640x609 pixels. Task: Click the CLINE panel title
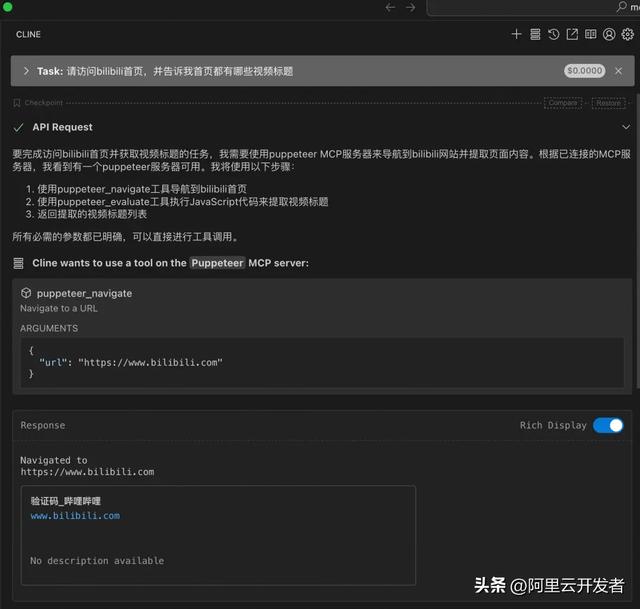tap(28, 34)
